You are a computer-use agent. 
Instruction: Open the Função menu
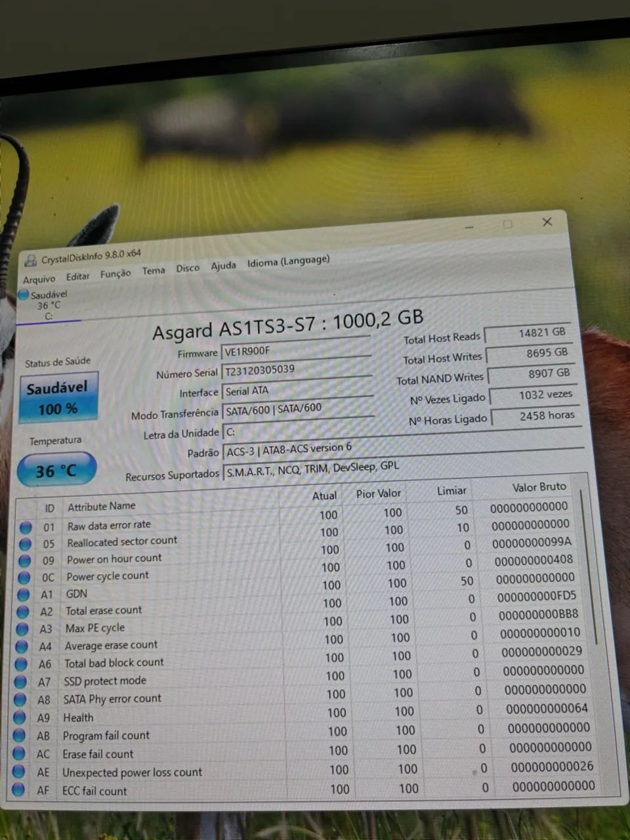(x=115, y=274)
